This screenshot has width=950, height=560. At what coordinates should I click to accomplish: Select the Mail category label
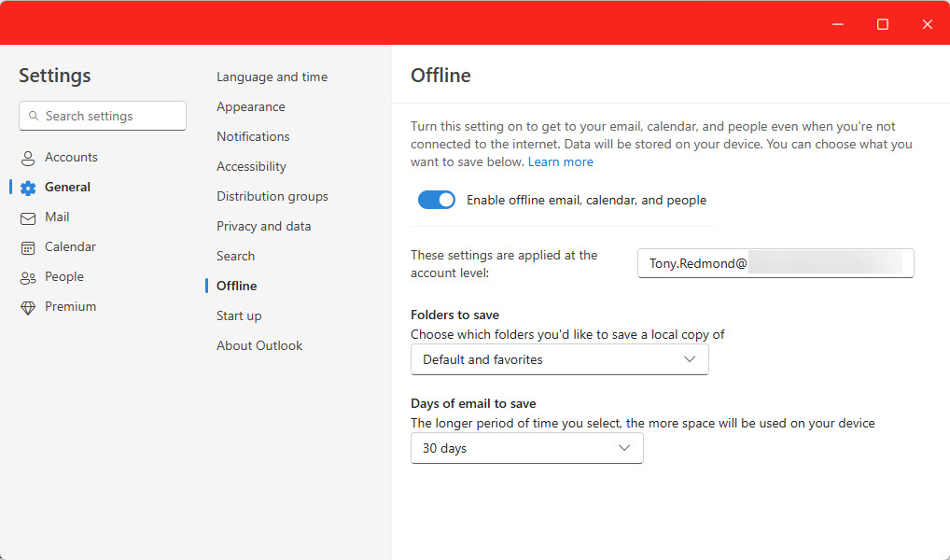(x=57, y=217)
